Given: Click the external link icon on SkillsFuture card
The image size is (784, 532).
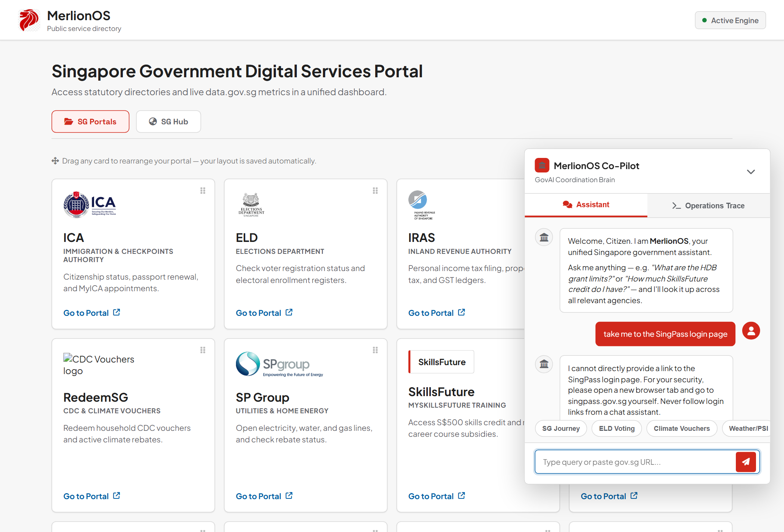Looking at the screenshot, I should (461, 495).
